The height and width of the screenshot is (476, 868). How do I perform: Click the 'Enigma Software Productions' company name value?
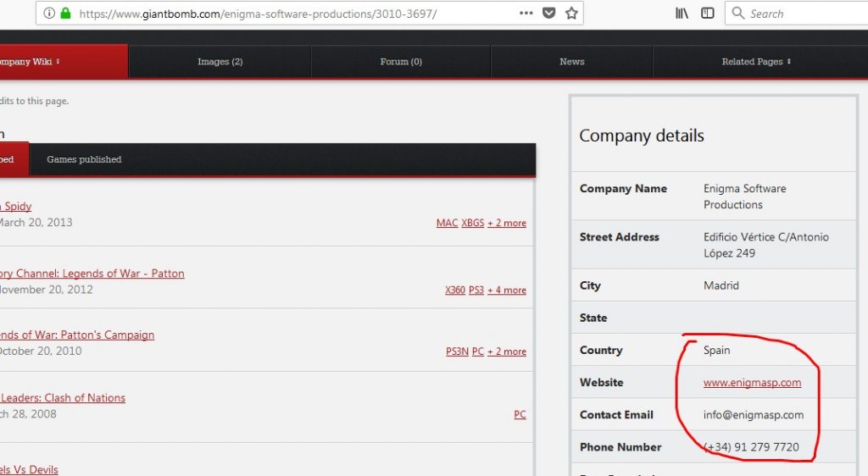point(744,196)
